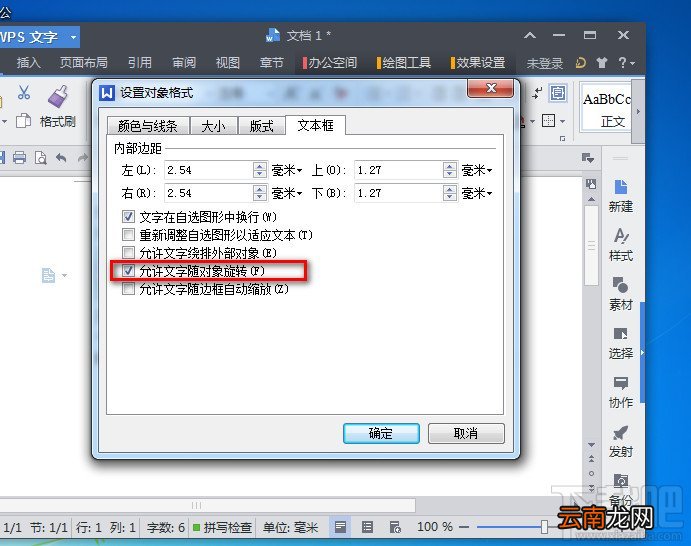Click the Undo arrow icon
This screenshot has height=546, width=691.
pos(62,157)
